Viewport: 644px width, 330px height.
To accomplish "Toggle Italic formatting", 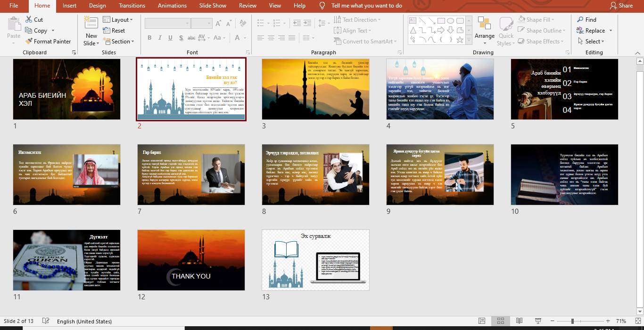I will (160, 37).
